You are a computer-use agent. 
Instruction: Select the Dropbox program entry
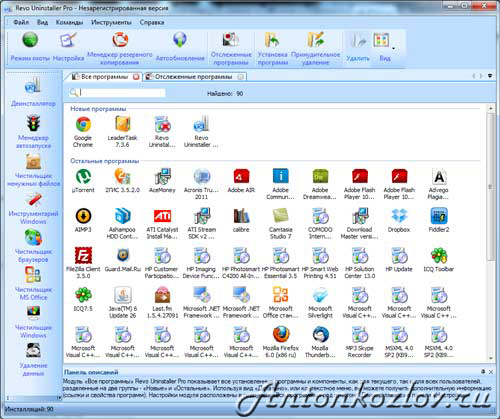point(399,220)
